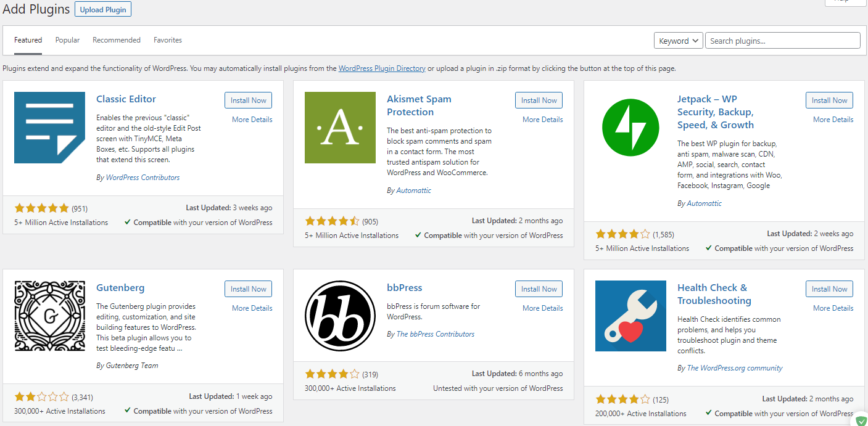Open The bbPress Contributors author link
The width and height of the screenshot is (868, 426).
tap(436, 334)
